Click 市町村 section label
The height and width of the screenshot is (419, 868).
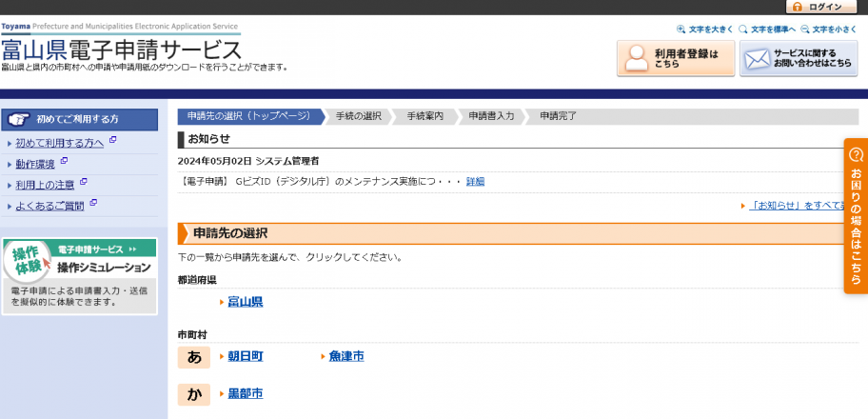[x=192, y=335]
